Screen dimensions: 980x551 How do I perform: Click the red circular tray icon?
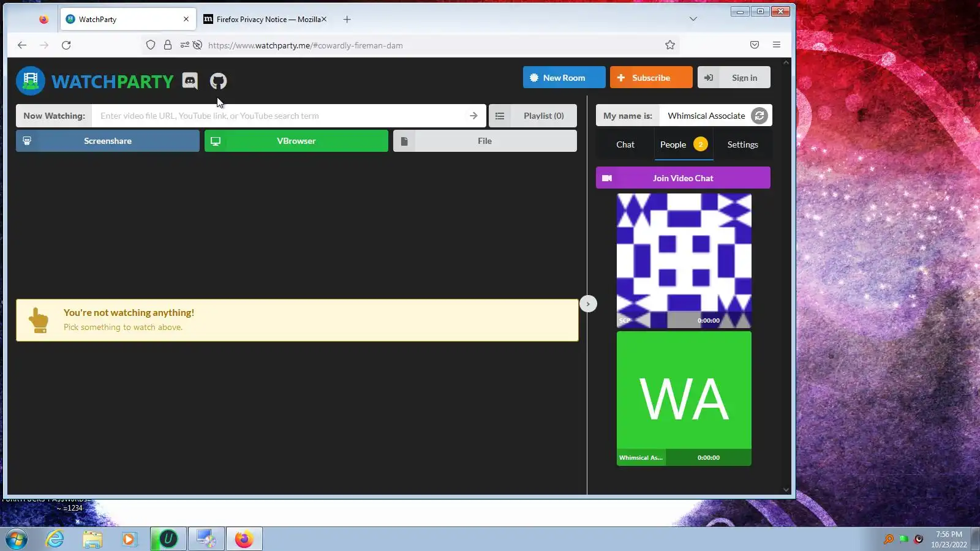919,539
